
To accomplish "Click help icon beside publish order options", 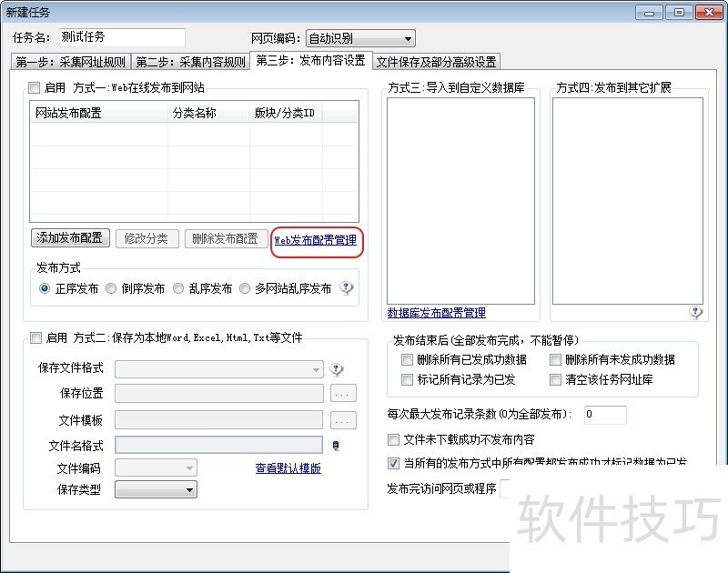I will click(347, 288).
